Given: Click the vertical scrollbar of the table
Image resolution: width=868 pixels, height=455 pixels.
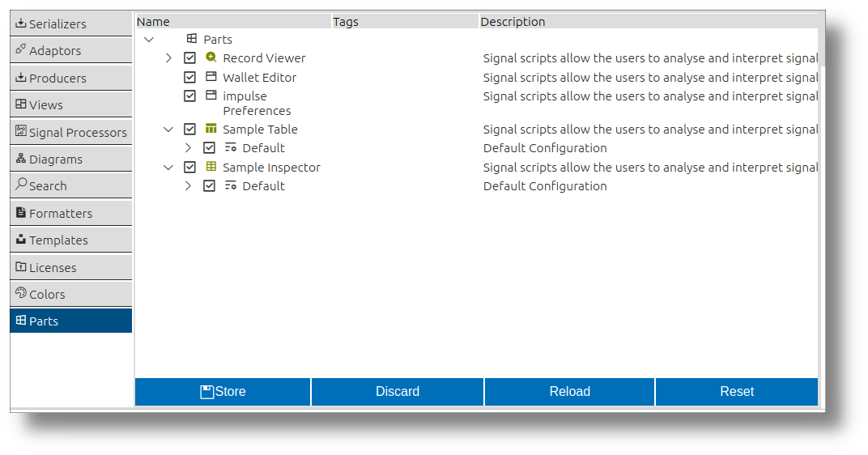Looking at the screenshot, I should (x=822, y=48).
